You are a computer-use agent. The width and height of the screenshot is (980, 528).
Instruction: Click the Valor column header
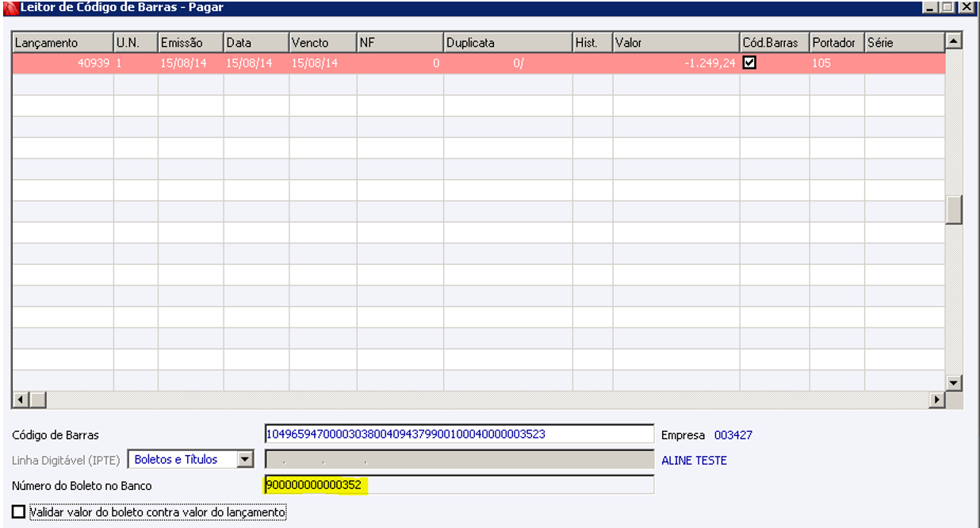676,43
